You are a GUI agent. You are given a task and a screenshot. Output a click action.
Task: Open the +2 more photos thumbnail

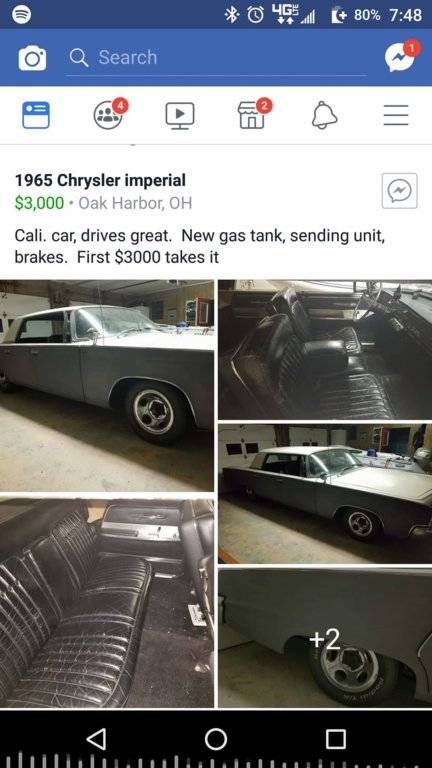325,638
